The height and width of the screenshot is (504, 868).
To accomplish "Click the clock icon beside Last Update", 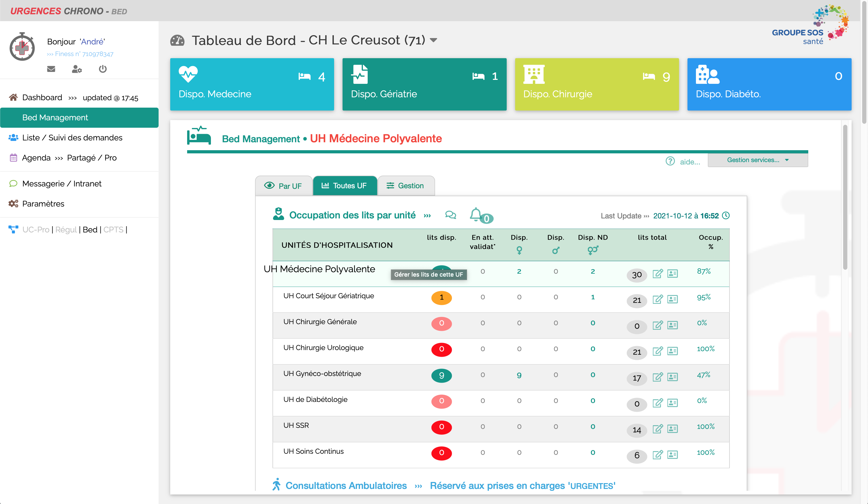I will [x=726, y=215].
